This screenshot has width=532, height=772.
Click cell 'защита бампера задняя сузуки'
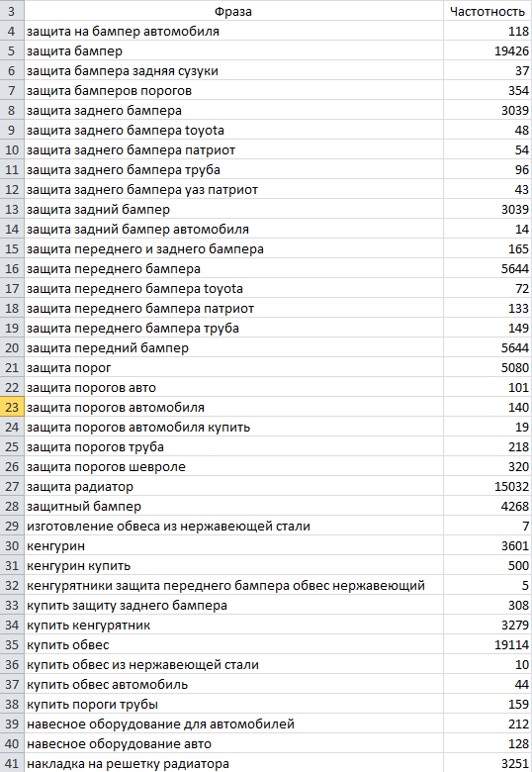point(233,71)
